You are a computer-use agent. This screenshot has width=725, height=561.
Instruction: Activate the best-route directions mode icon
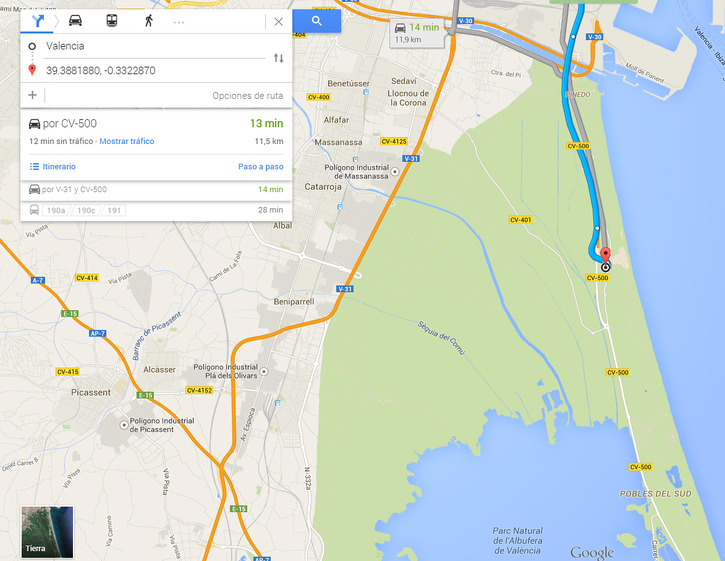37,21
